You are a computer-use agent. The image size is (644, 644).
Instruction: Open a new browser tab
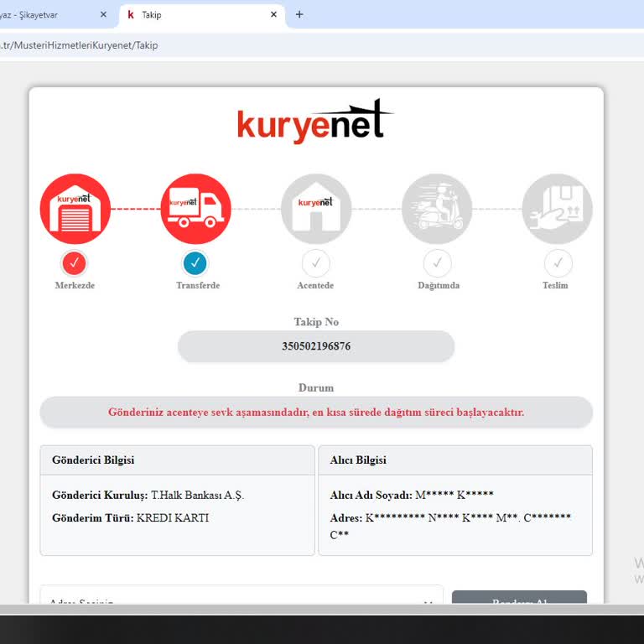pos(299,14)
